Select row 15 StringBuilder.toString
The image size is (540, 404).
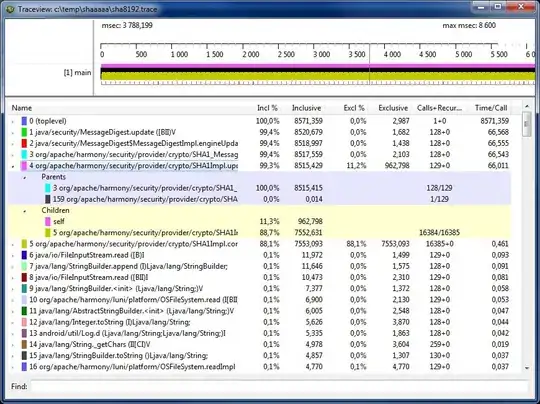pyautogui.click(x=260, y=355)
